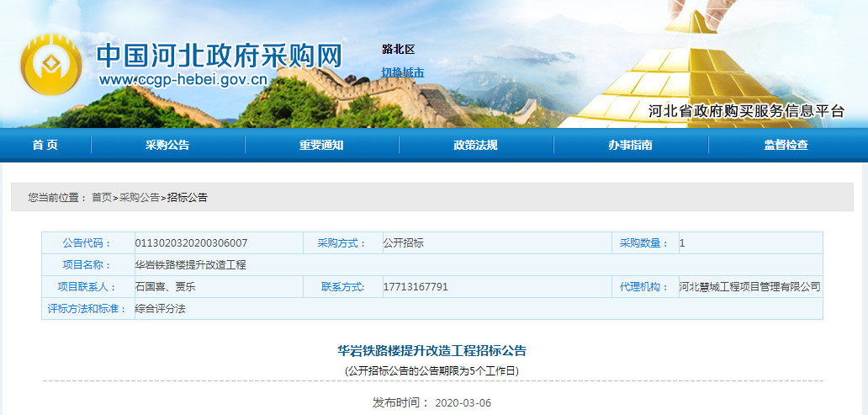Click the www.ccgp-hebei.gov.cn address in header
This screenshot has width=868, height=415.
[x=183, y=81]
